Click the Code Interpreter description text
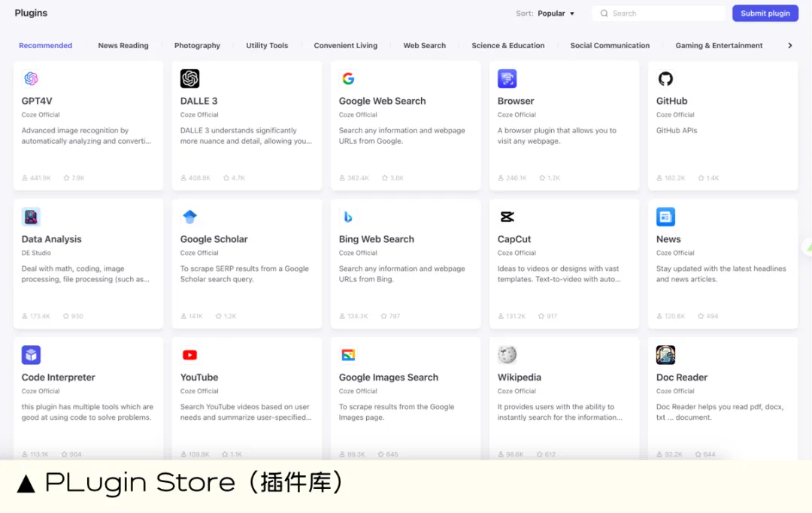This screenshot has width=812, height=513. (x=87, y=412)
